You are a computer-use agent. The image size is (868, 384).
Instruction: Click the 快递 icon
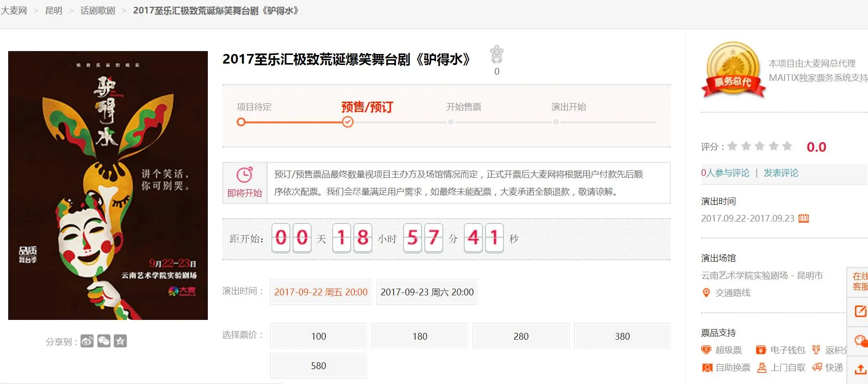point(817,367)
